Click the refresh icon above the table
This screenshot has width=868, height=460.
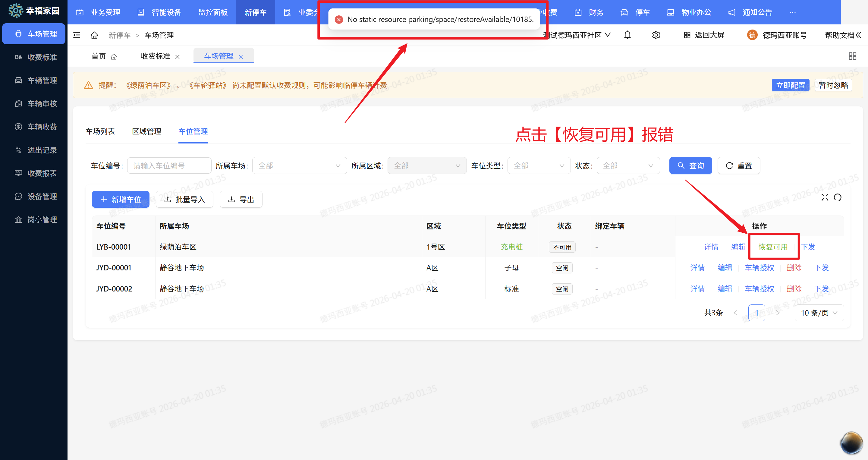pyautogui.click(x=838, y=197)
